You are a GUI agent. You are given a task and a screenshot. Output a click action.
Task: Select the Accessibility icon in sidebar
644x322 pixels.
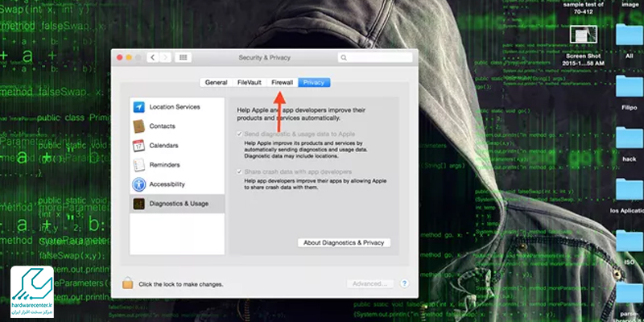pyautogui.click(x=139, y=184)
